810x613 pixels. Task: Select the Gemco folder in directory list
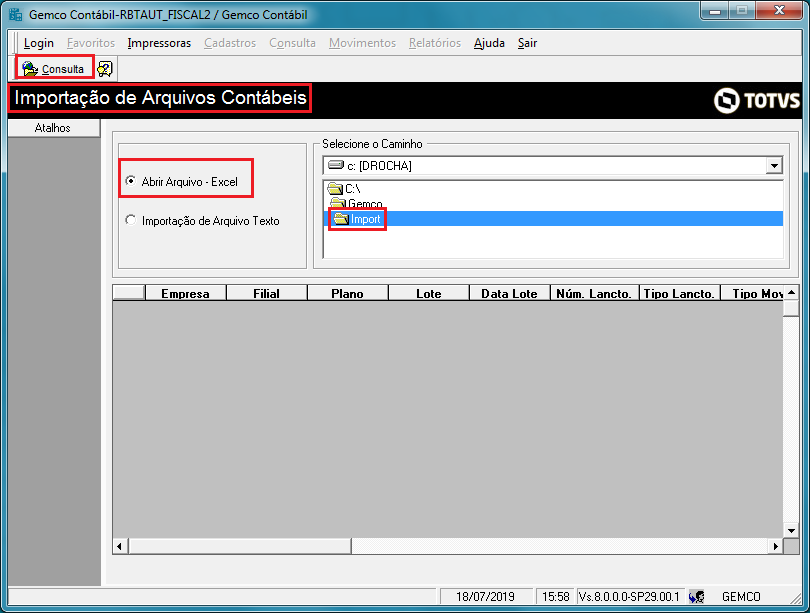(356, 203)
